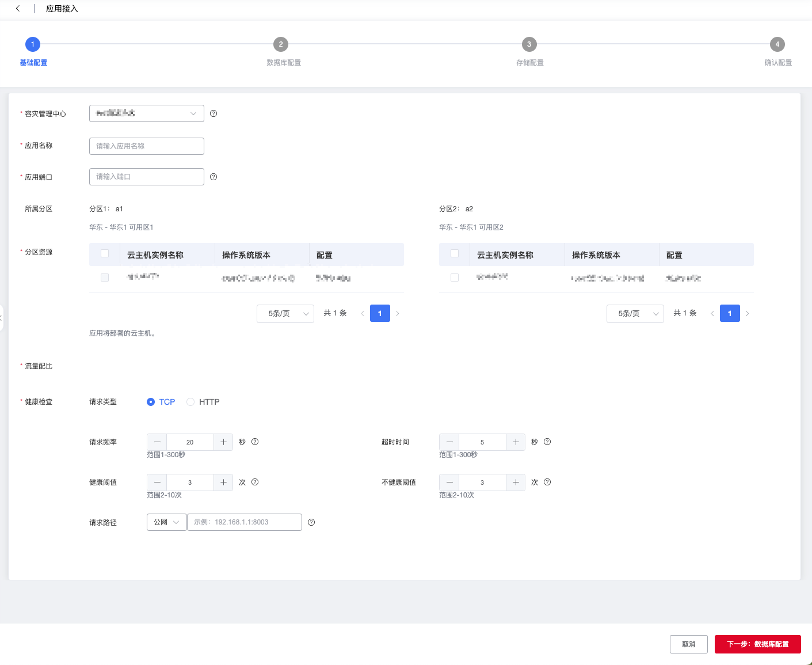Click help icon beside 不健康阈值 stepper

tap(547, 482)
